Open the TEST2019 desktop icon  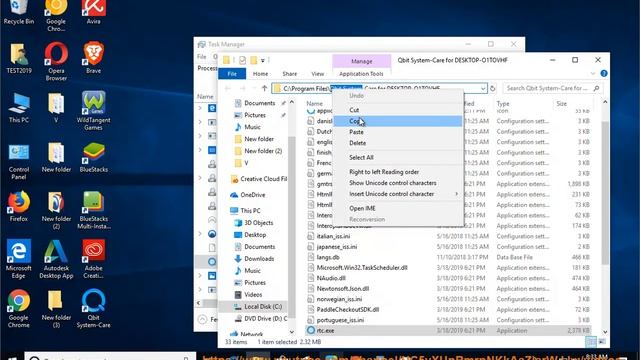point(18,58)
